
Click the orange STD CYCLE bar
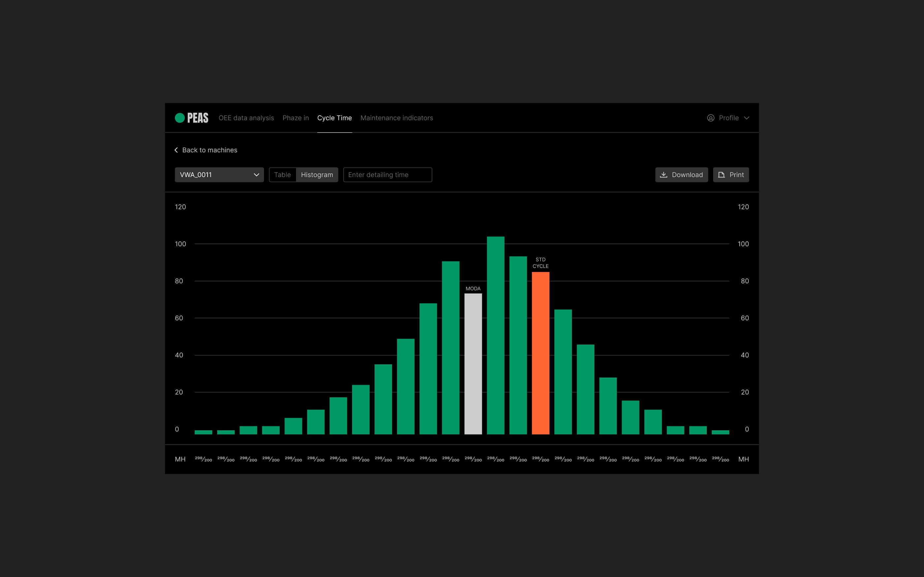540,353
